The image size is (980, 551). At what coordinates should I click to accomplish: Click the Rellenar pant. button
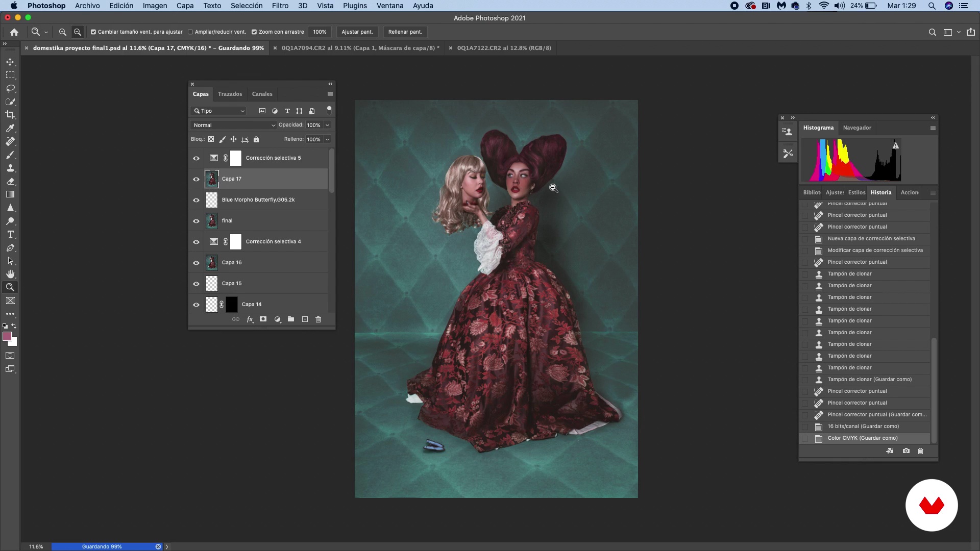[405, 32]
